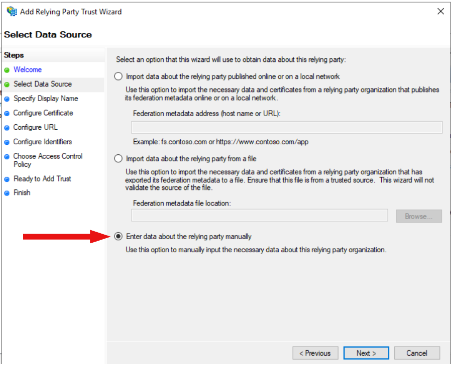
Task: Click blue bullet beside Ready to Add Trust
Action: tap(7, 179)
